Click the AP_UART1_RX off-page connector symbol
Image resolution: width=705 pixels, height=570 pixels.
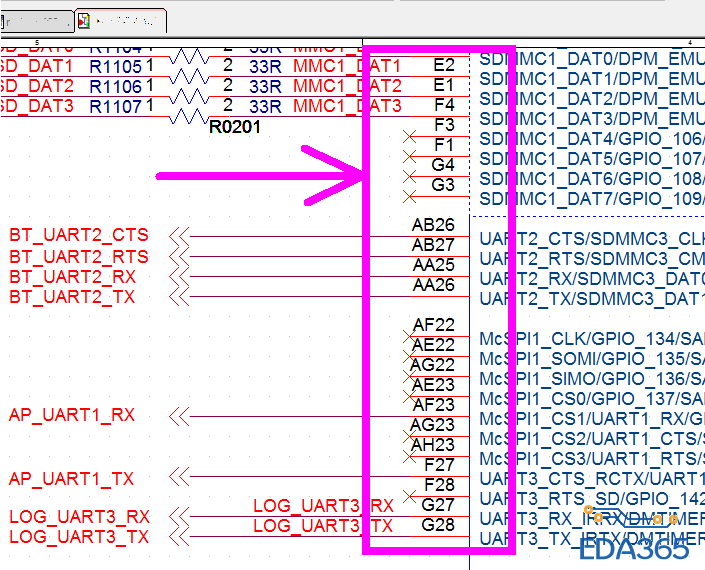(179, 416)
